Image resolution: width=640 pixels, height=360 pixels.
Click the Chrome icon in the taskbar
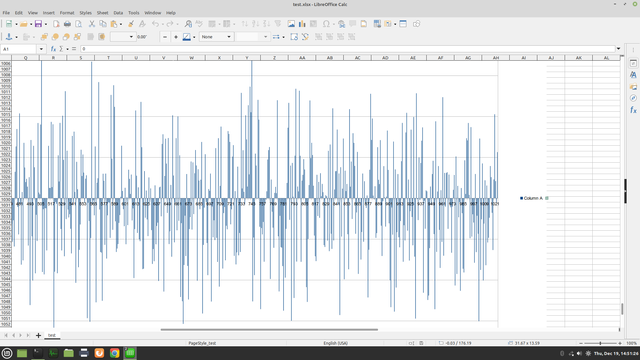pyautogui.click(x=115, y=353)
